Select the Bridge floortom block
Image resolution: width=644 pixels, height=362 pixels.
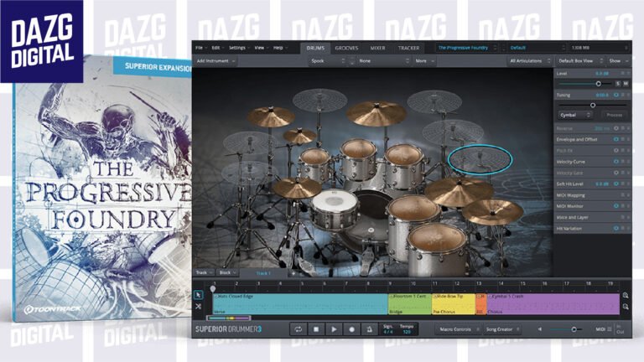coord(410,304)
